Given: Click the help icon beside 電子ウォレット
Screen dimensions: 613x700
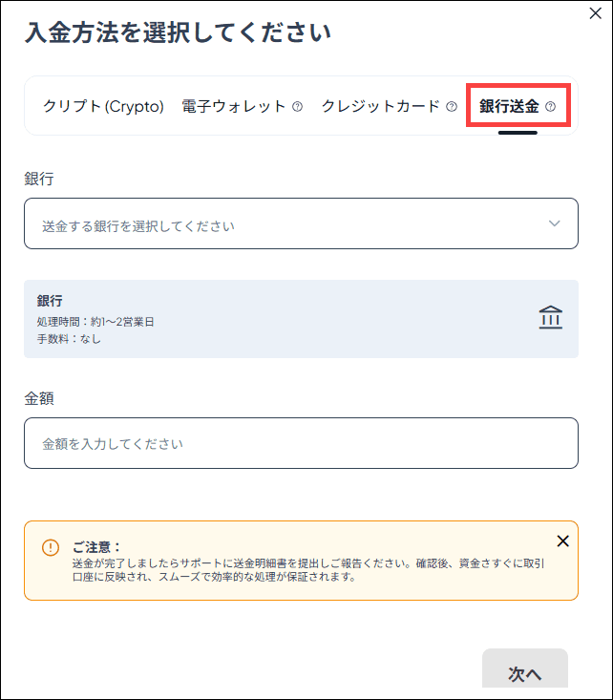Looking at the screenshot, I should (297, 107).
